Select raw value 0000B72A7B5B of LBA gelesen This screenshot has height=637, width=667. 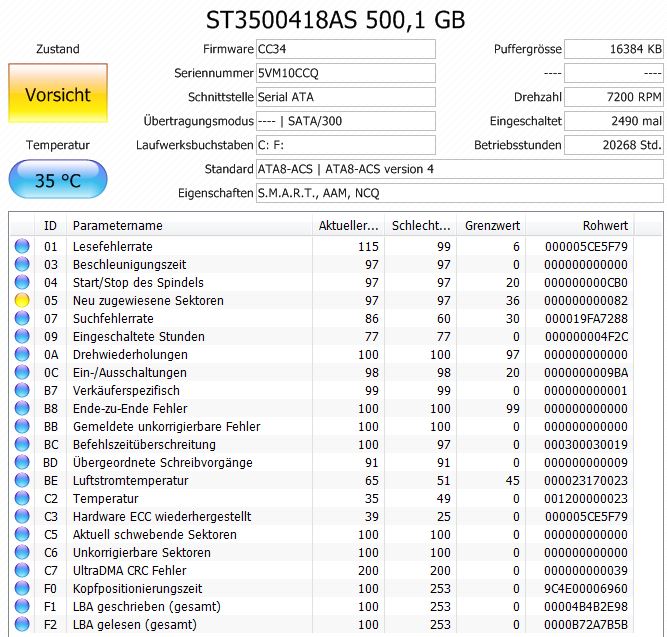586,624
